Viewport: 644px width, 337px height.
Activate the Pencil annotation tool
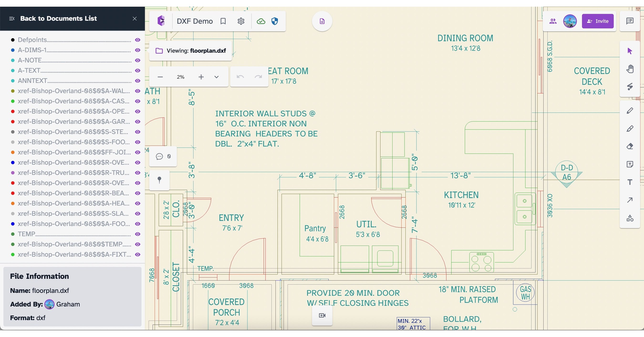[630, 111]
